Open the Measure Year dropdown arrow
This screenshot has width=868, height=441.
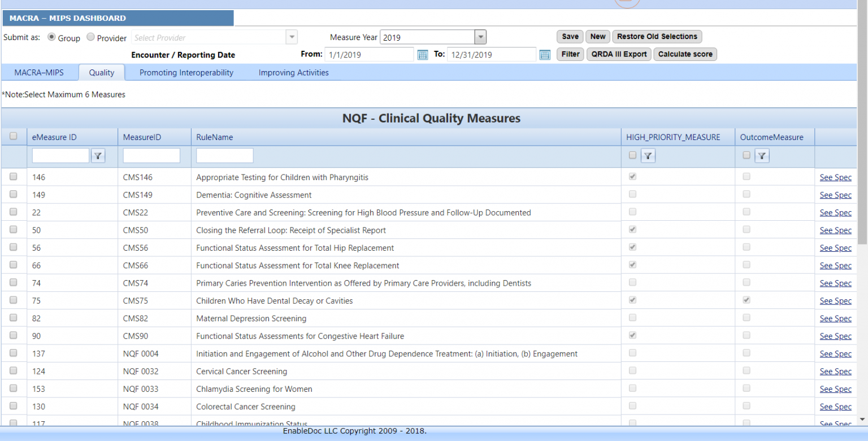point(480,37)
